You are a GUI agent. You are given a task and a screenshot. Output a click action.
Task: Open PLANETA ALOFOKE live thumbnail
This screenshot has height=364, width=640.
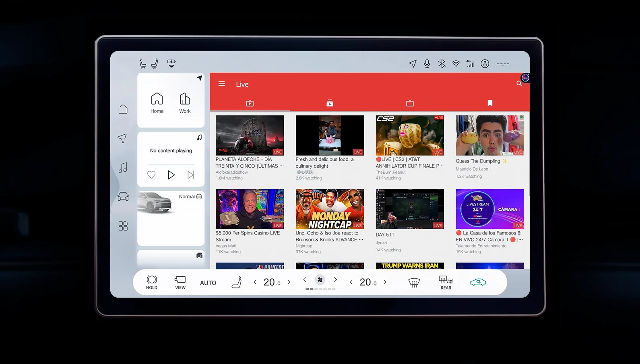(x=250, y=135)
